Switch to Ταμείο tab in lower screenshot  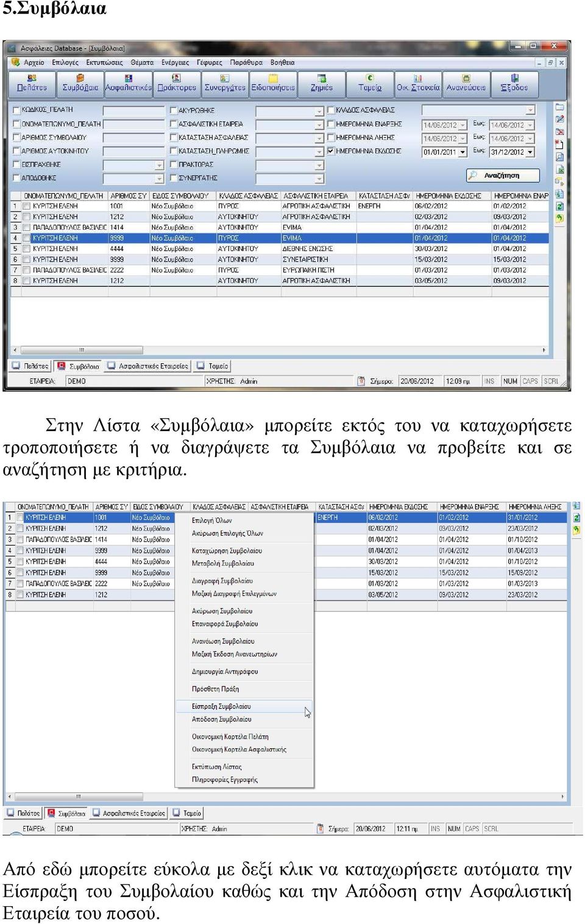pos(186,813)
